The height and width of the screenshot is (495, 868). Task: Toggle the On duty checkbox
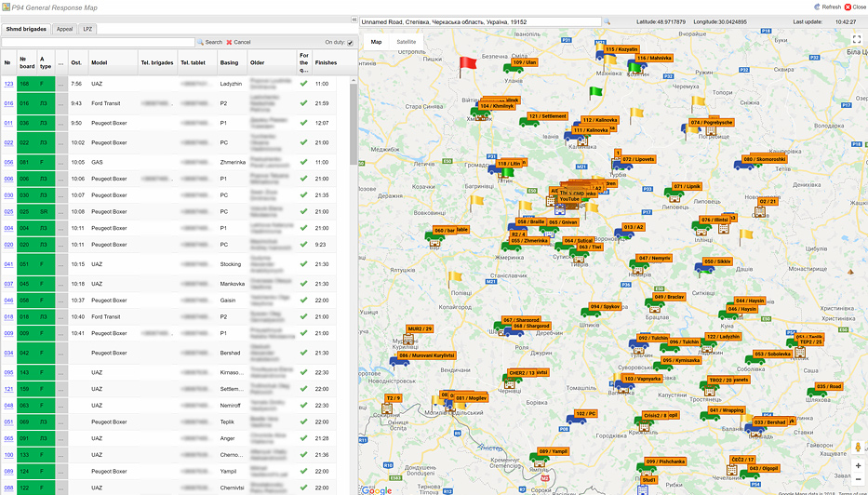[350, 43]
